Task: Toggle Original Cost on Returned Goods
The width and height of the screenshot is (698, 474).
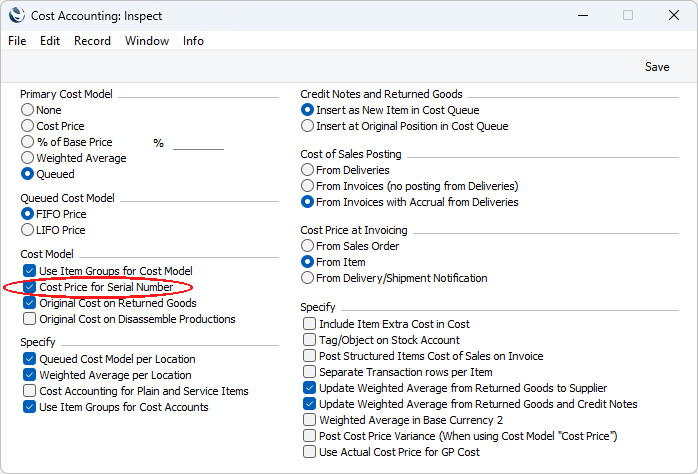Action: (x=29, y=303)
